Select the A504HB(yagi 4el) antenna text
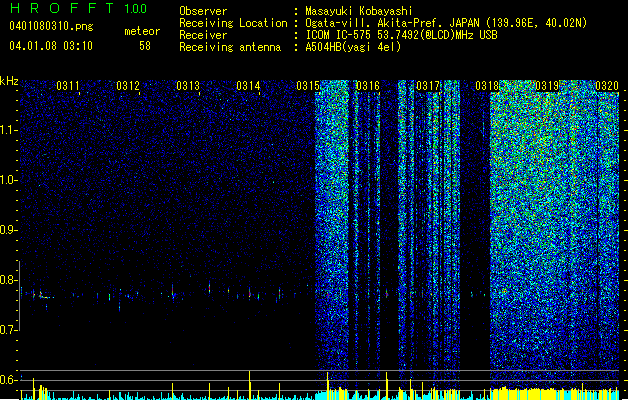This screenshot has width=629, height=400. [353, 47]
